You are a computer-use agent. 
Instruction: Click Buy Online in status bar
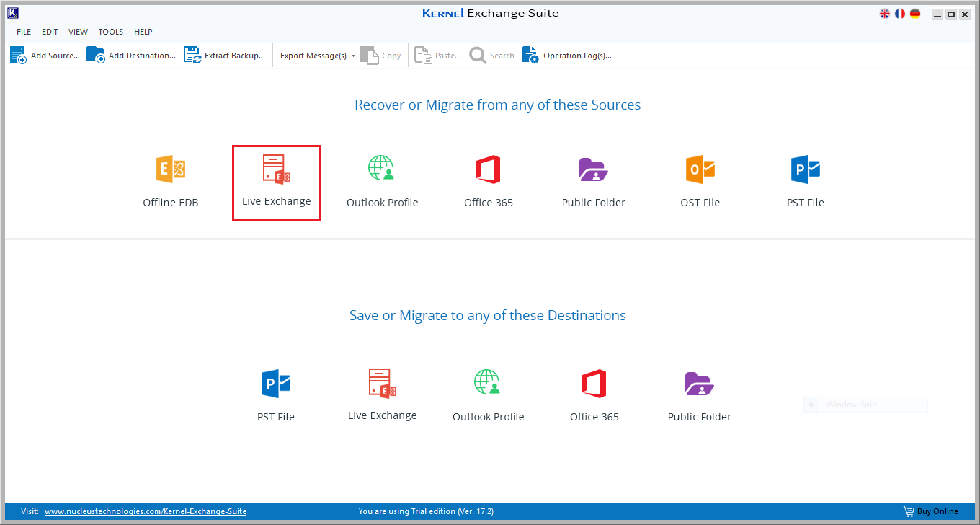click(931, 511)
